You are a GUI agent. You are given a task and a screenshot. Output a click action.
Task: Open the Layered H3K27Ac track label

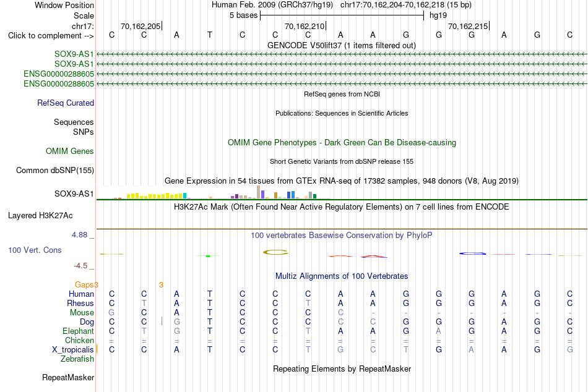(x=40, y=216)
